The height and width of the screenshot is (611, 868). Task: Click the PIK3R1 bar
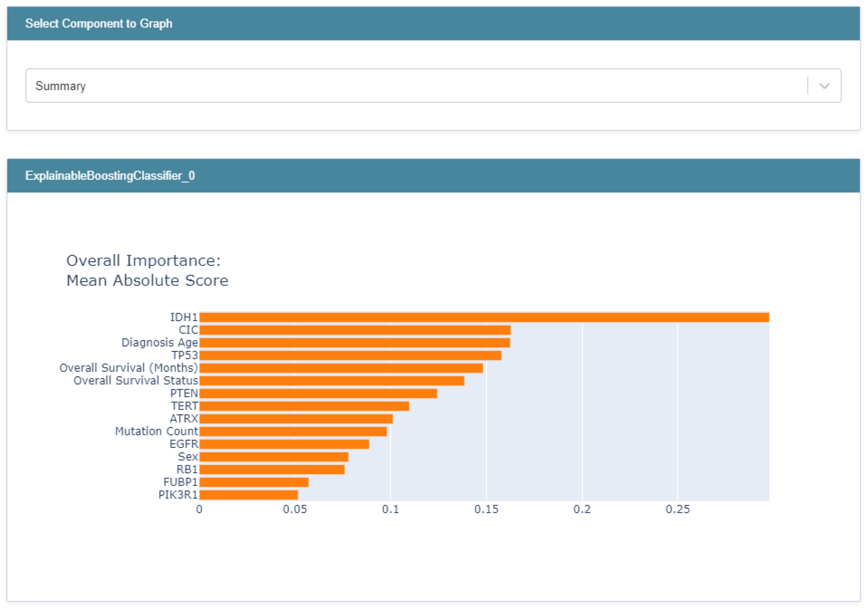click(x=248, y=495)
